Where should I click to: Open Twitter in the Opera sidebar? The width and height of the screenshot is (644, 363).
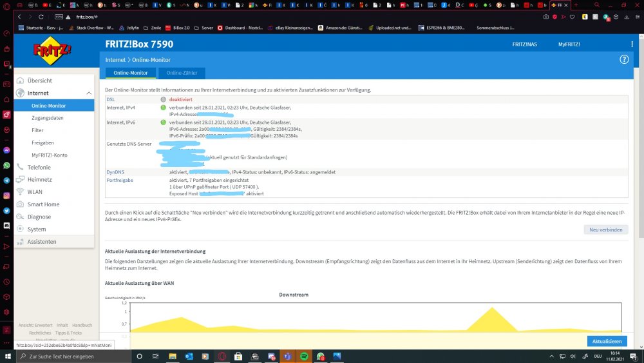click(x=6, y=210)
